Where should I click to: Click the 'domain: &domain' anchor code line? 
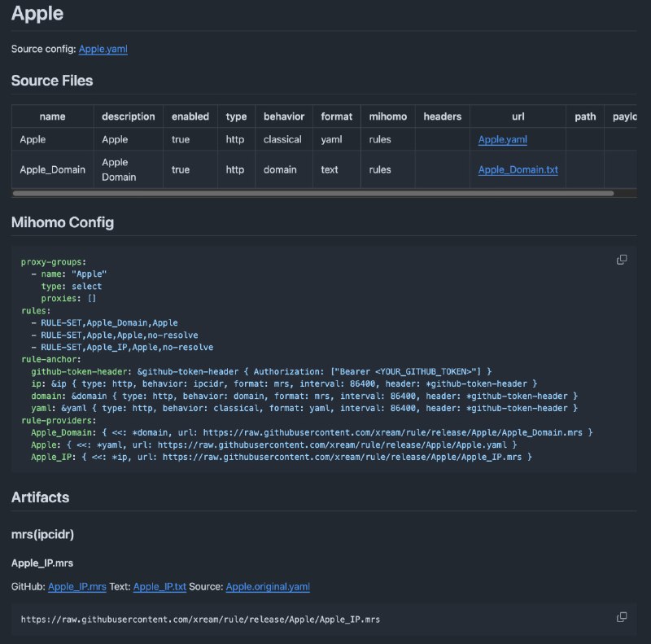tap(304, 396)
